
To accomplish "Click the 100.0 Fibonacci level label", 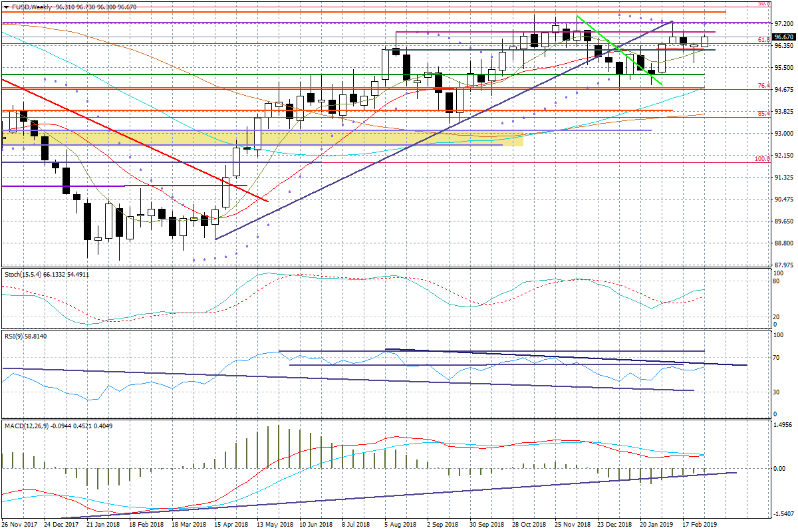I will (761, 159).
